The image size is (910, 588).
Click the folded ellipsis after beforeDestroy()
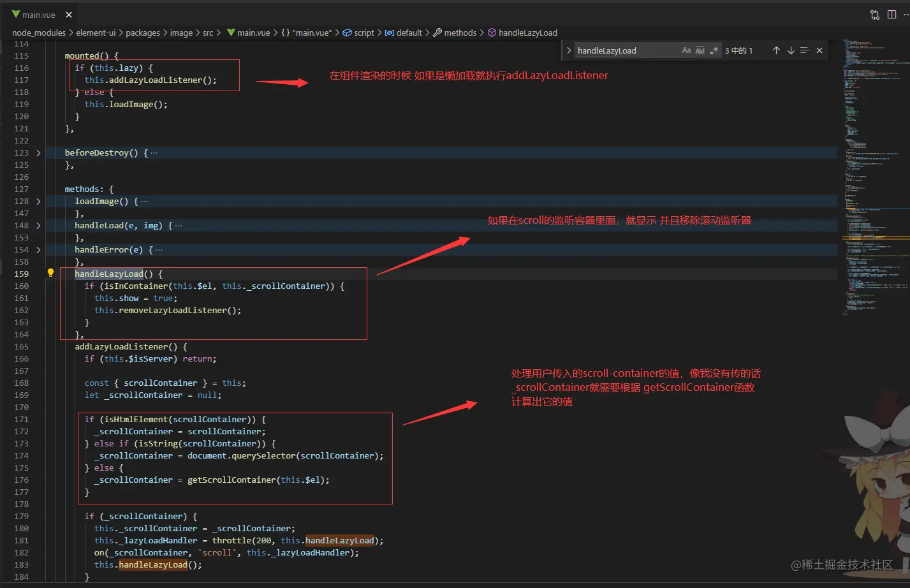[154, 153]
